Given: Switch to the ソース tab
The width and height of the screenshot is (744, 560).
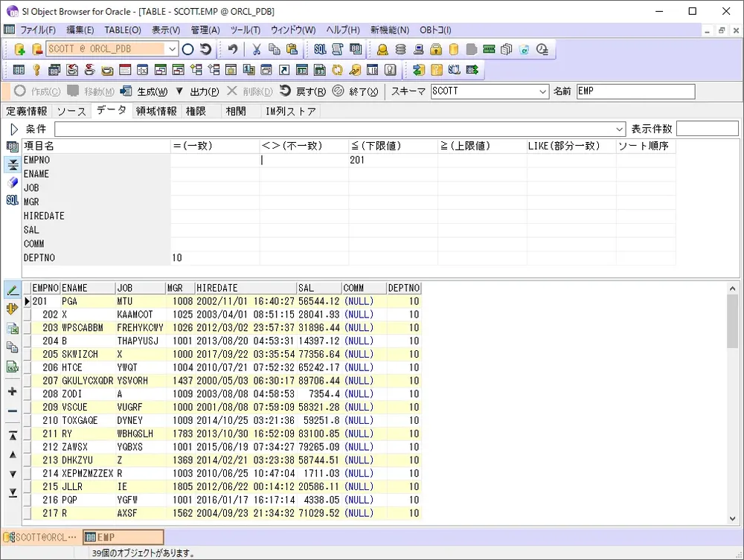Looking at the screenshot, I should point(71,111).
